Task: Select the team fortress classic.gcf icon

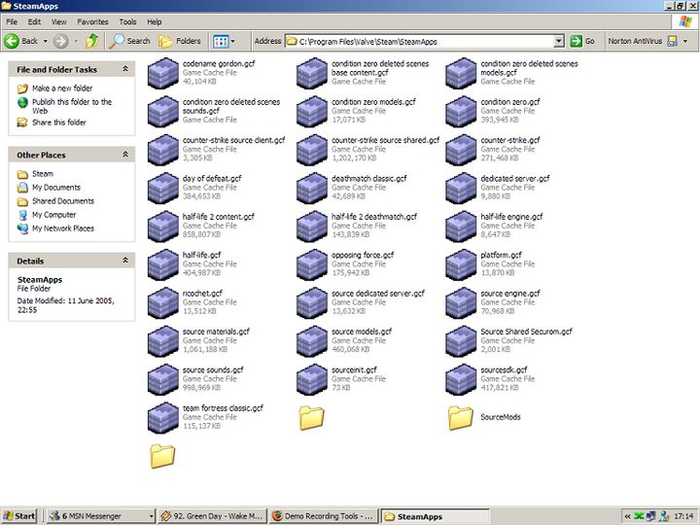Action: [x=163, y=417]
